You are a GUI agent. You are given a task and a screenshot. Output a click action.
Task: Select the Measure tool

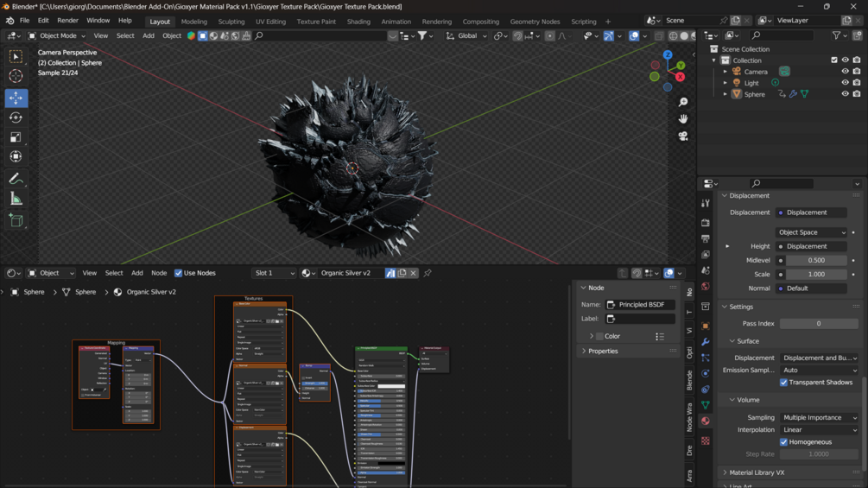point(16,200)
